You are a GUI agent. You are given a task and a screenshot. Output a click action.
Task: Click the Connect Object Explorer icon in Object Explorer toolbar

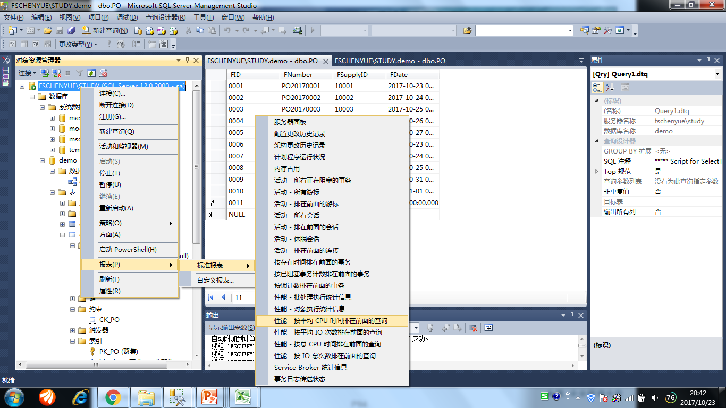pos(45,73)
